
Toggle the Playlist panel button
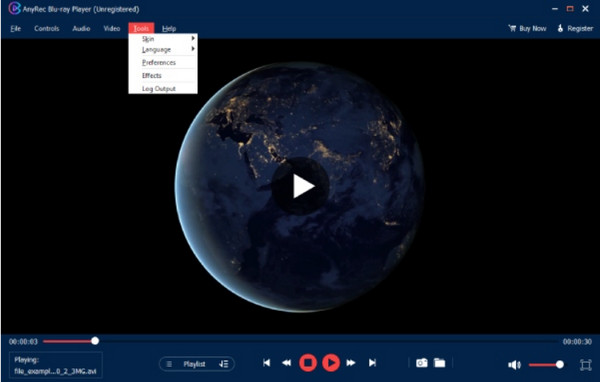(x=188, y=364)
